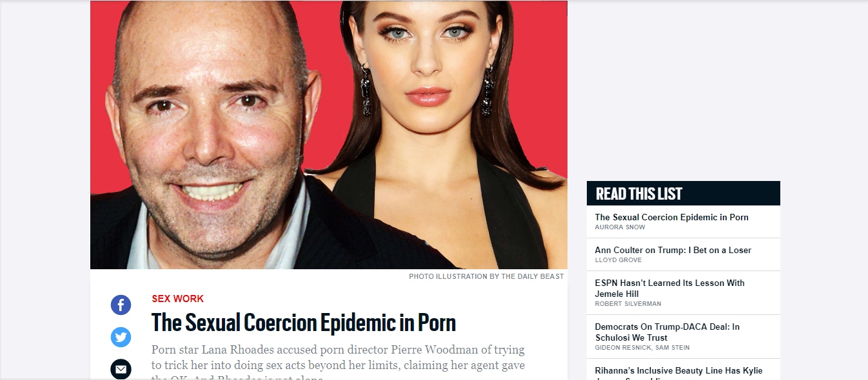Open Democrats On Trump-DACA Deal story
This screenshot has height=380, width=868.
667,332
